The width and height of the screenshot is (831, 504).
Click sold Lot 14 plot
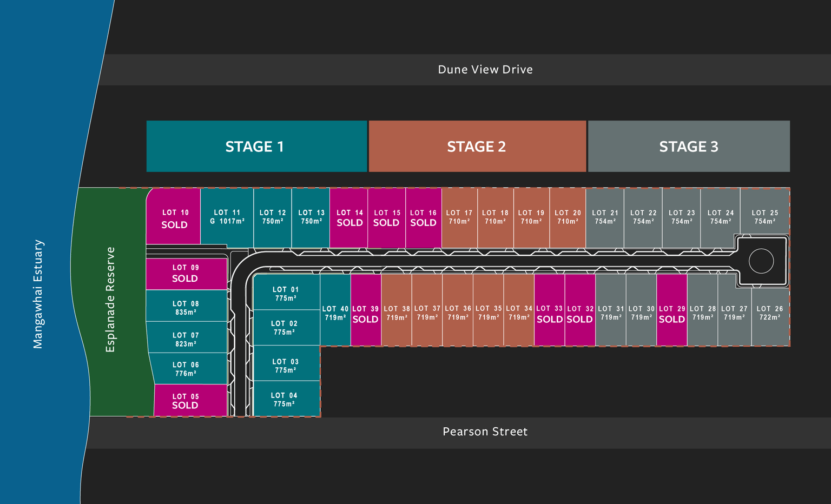[349, 217]
